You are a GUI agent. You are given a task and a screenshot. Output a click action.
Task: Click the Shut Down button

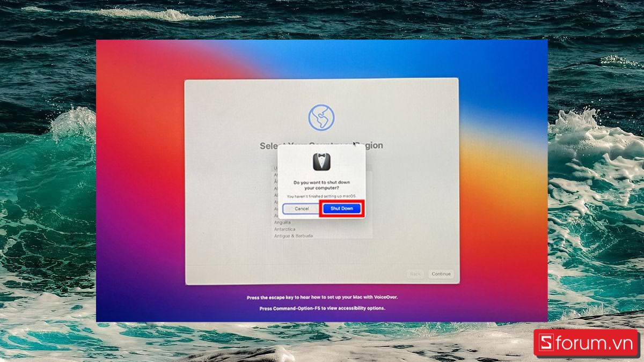tap(342, 209)
